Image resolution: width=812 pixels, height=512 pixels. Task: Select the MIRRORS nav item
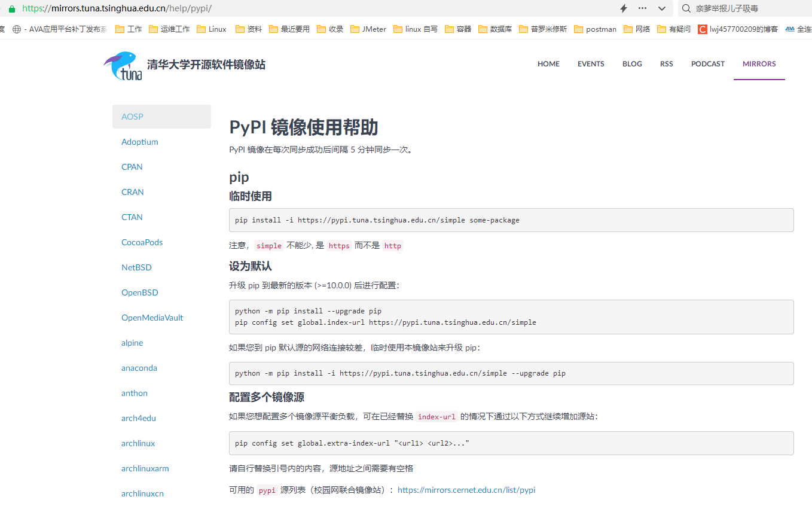pos(759,64)
